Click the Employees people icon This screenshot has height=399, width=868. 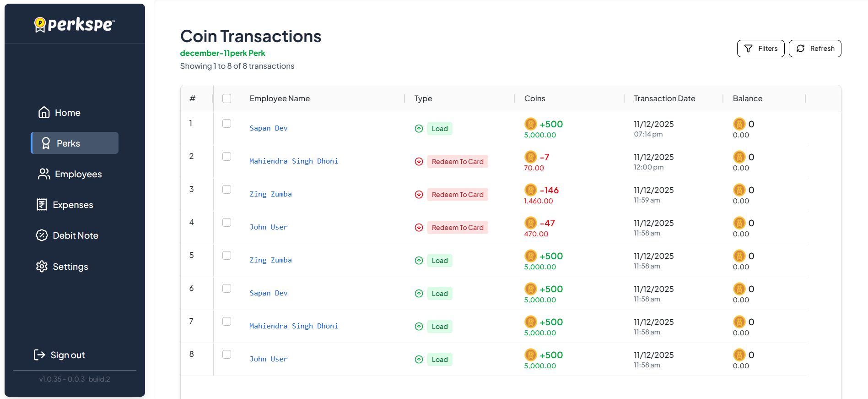coord(44,174)
